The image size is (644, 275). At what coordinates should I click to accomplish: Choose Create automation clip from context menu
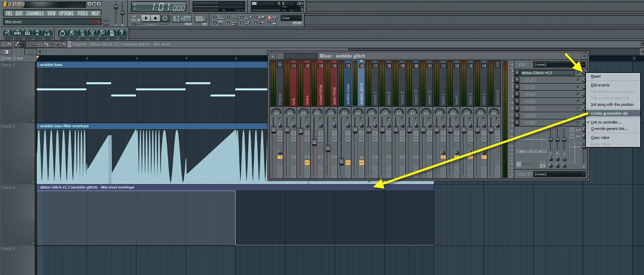click(x=613, y=113)
